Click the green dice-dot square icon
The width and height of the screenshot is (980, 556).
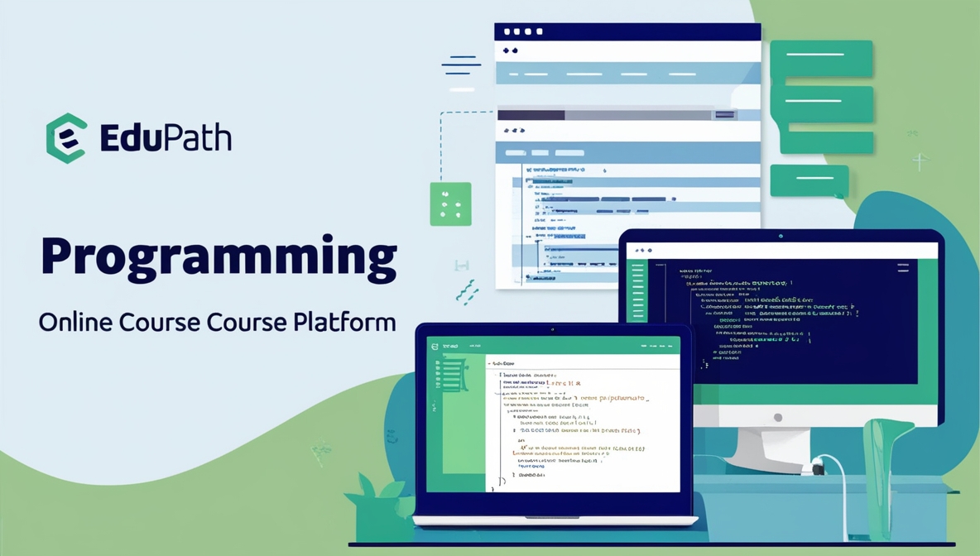[x=450, y=204]
